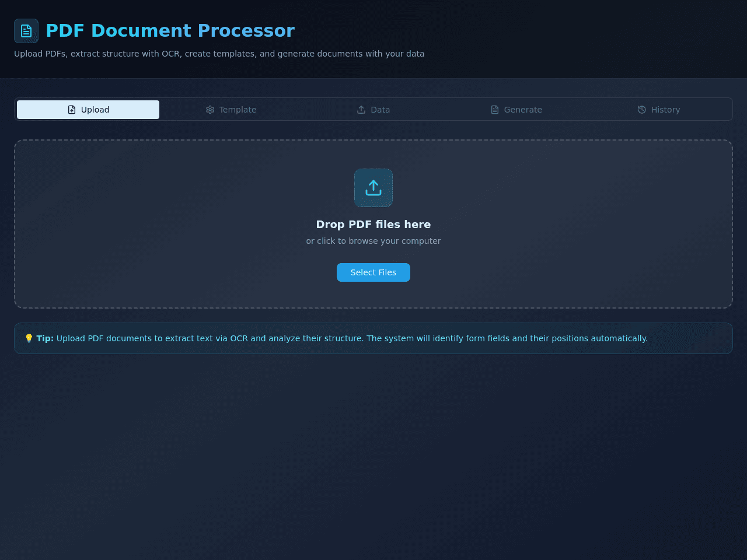Click the Select Files button
Viewport: 747px width, 560px height.
tap(373, 272)
